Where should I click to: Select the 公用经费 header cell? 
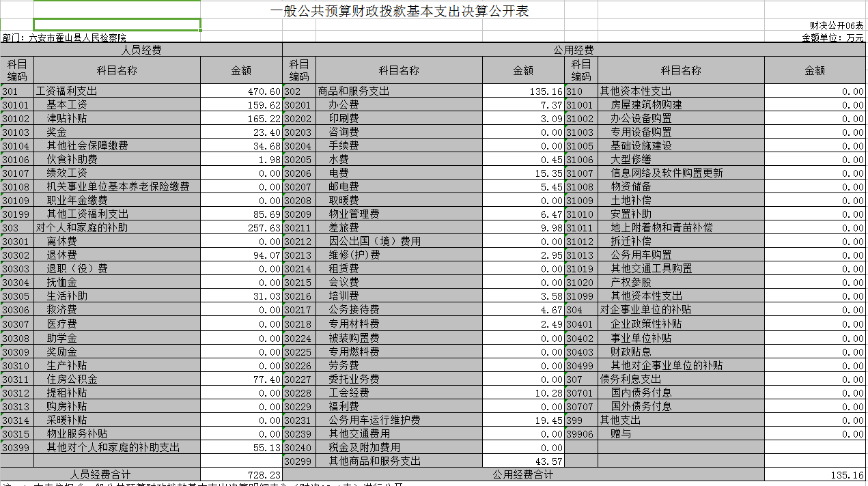click(574, 50)
